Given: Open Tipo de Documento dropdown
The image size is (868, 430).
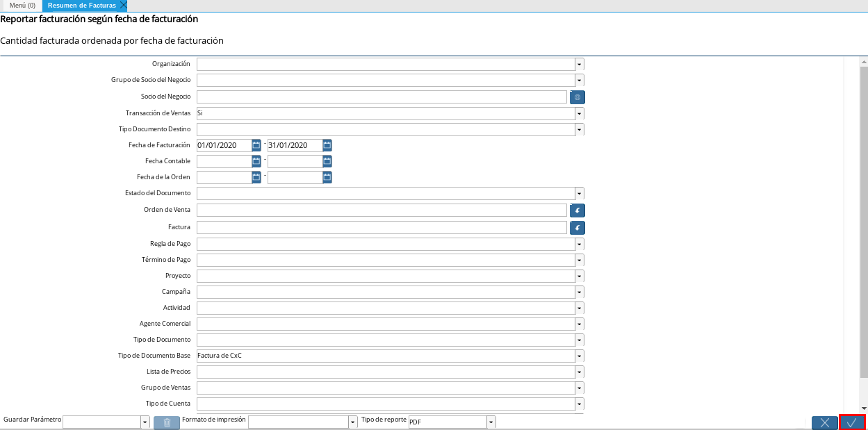Looking at the screenshot, I should (x=580, y=340).
